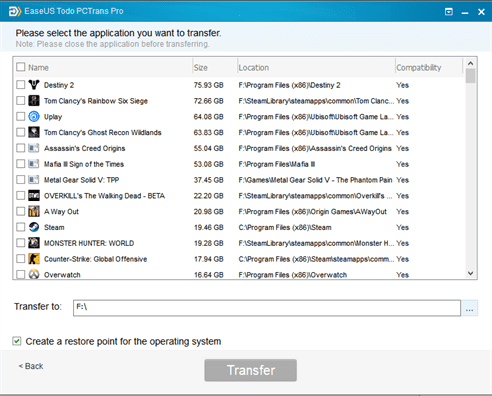Click the Transfer button
The height and width of the screenshot is (396, 492).
(x=251, y=370)
